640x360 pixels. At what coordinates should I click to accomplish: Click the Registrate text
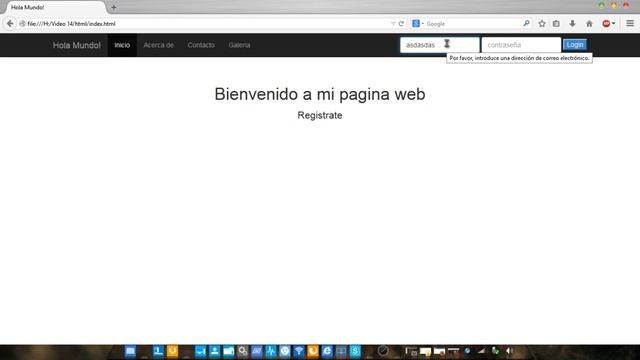[x=320, y=116]
